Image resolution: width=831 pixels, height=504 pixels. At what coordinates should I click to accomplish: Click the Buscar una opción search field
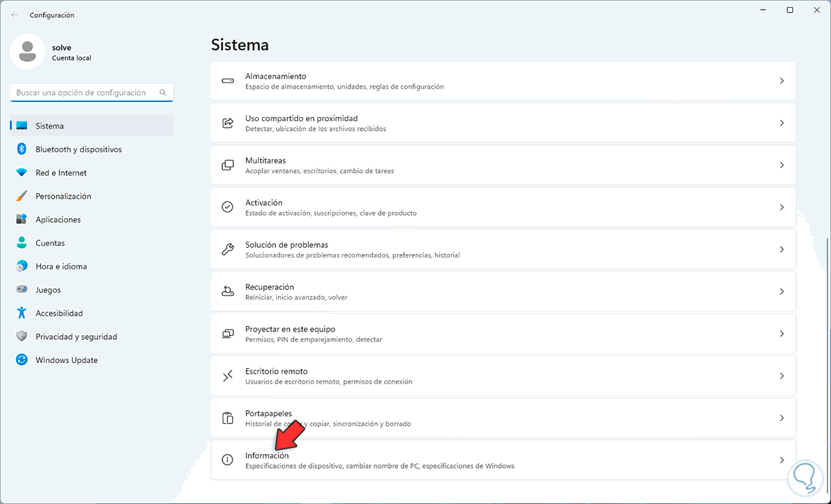pos(83,93)
